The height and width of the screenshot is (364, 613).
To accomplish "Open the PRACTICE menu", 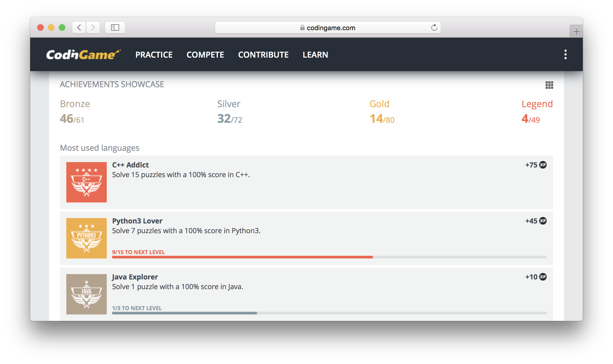I will point(154,55).
